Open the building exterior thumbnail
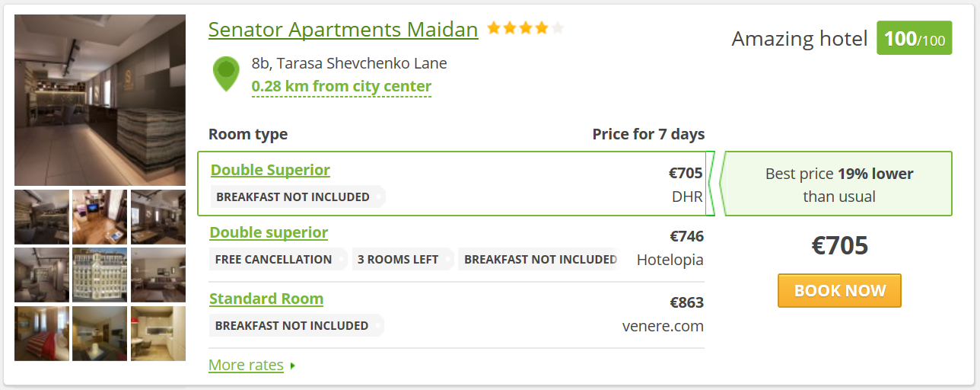 click(100, 275)
